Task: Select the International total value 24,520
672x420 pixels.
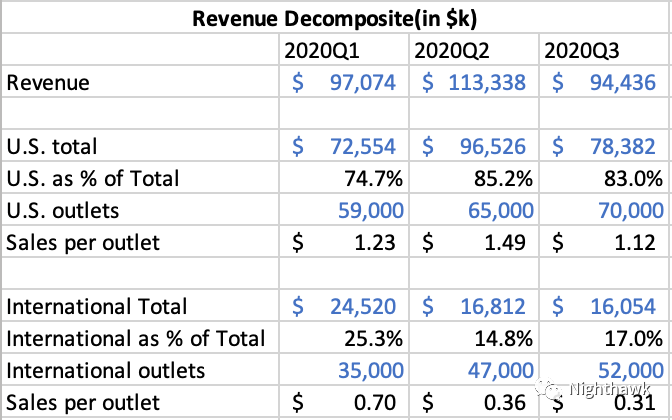Action: coord(343,306)
